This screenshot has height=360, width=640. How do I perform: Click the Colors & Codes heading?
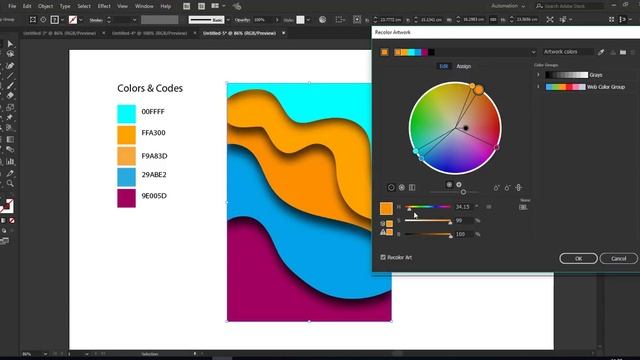click(x=150, y=88)
